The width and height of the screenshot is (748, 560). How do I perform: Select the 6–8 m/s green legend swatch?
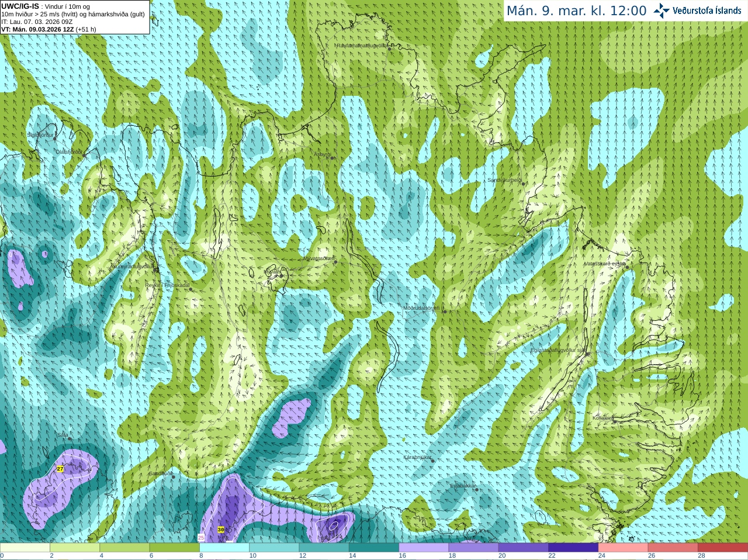pyautogui.click(x=175, y=548)
